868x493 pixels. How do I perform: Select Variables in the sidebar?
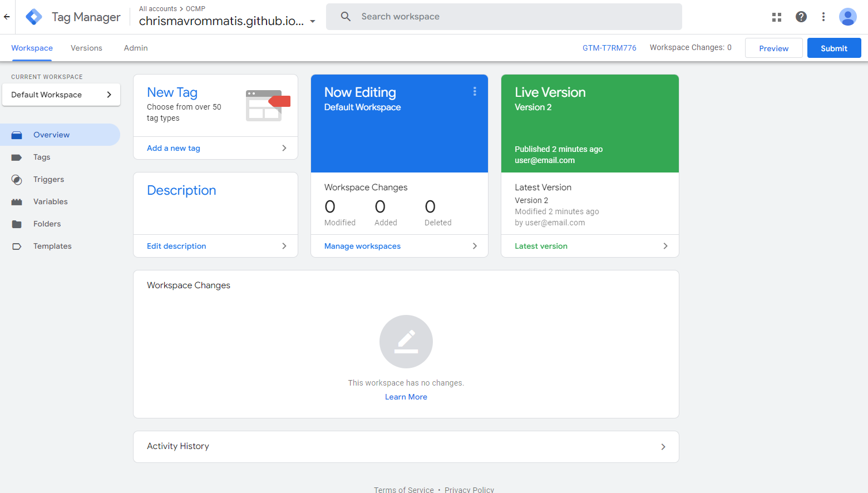(60, 201)
